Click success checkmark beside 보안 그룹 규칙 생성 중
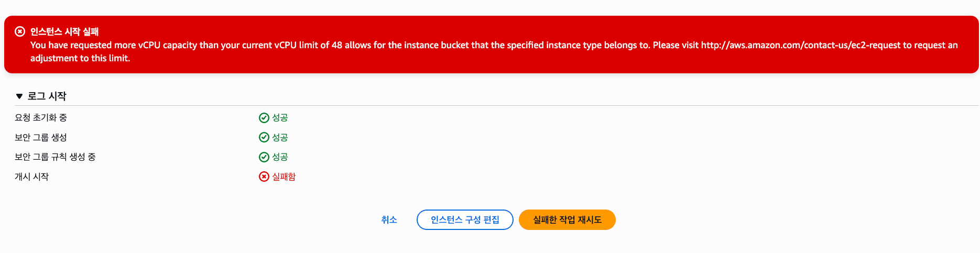Screen dimensions: 980x253 264,157
